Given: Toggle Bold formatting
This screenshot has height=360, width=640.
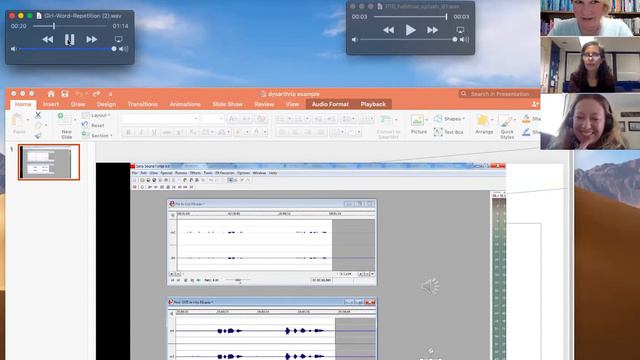Looking at the screenshot, I should pos(128,132).
